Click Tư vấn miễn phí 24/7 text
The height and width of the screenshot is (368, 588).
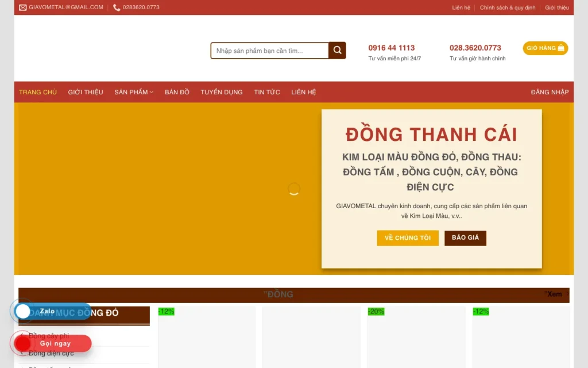[394, 59]
